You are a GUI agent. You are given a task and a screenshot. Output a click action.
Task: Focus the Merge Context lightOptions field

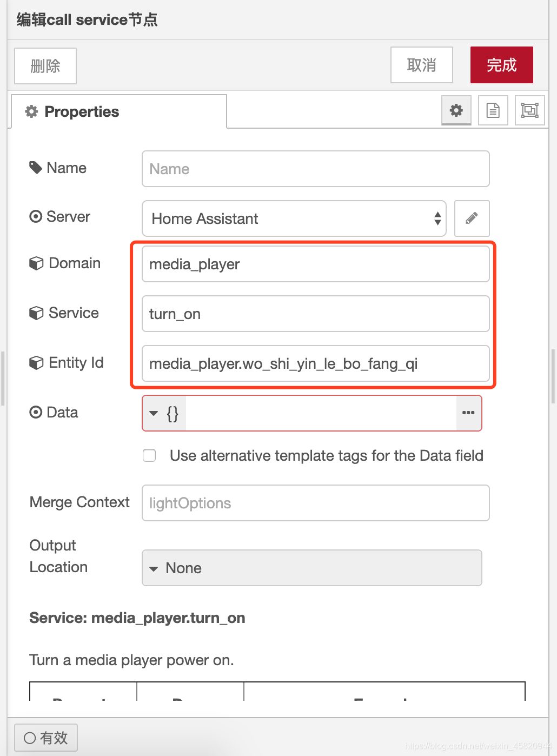tap(316, 503)
